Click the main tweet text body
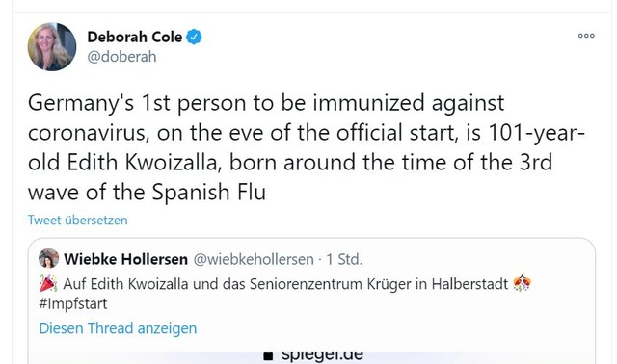Image resolution: width=617 pixels, height=364 pixels. pyautogui.click(x=307, y=147)
